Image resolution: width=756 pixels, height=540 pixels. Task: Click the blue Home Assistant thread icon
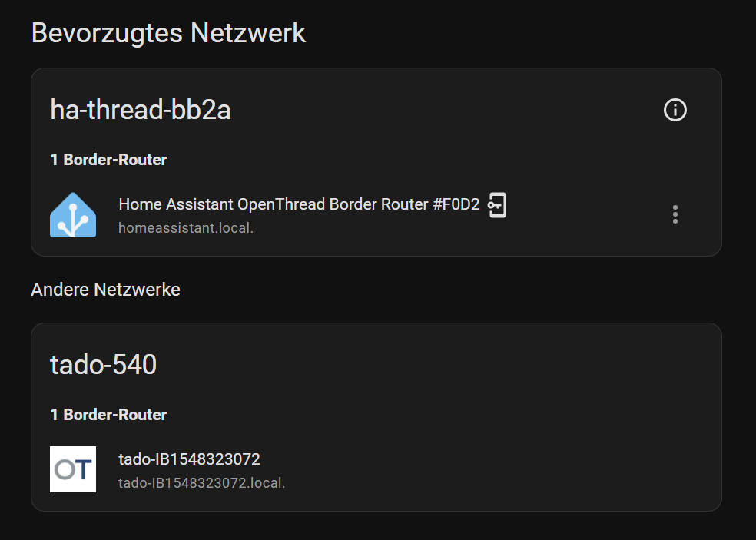[x=72, y=214]
